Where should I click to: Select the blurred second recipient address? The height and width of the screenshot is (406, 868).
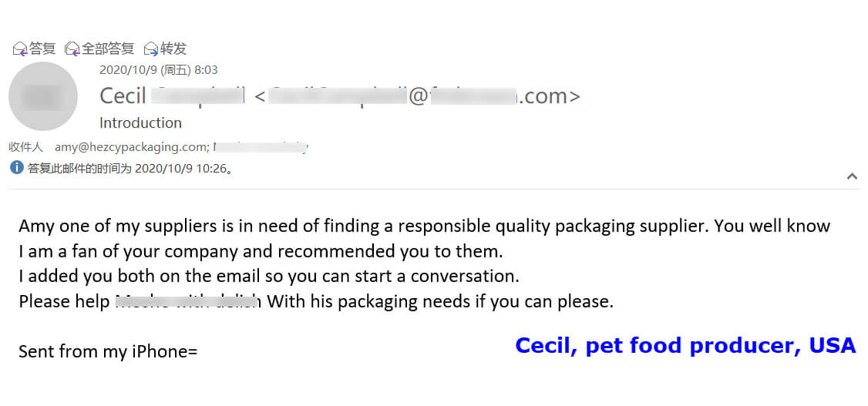pos(261,146)
